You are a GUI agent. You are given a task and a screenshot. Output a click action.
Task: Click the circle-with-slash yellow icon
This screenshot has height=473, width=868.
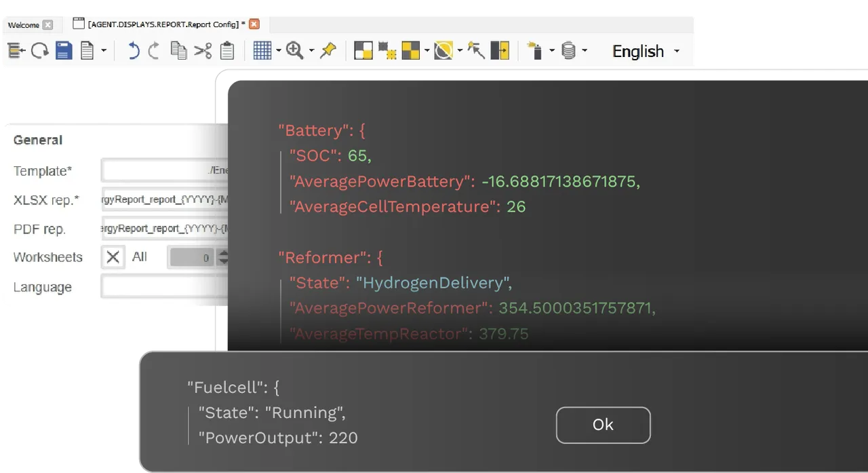[x=443, y=51]
